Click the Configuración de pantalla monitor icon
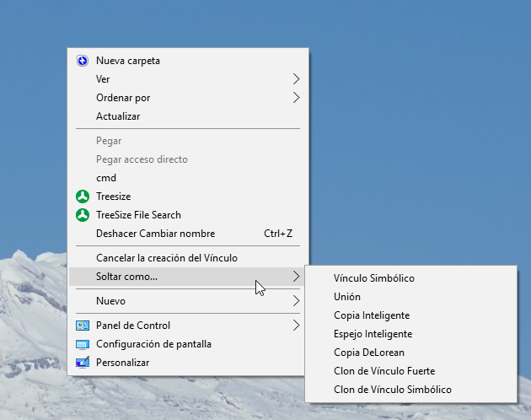This screenshot has height=420, width=531. click(x=83, y=344)
